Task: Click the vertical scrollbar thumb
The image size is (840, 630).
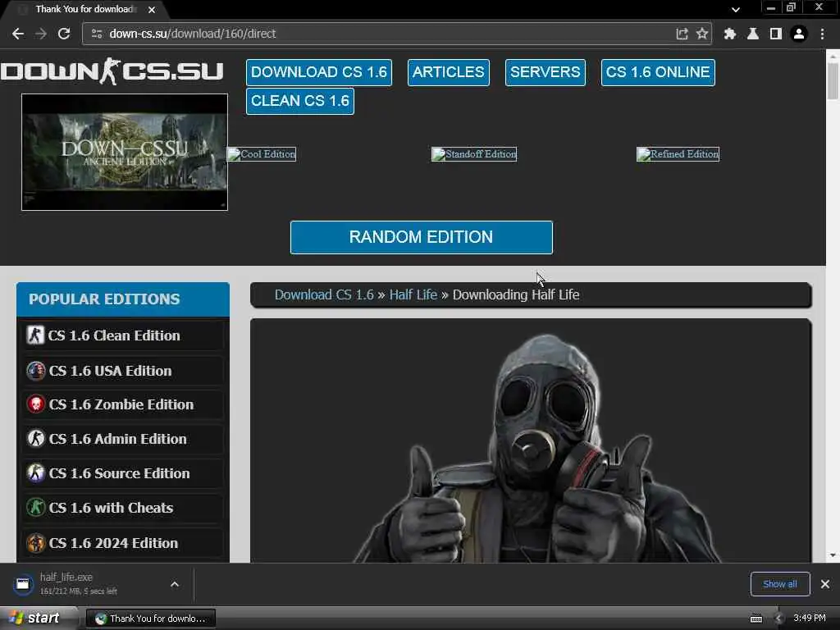Action: click(833, 80)
